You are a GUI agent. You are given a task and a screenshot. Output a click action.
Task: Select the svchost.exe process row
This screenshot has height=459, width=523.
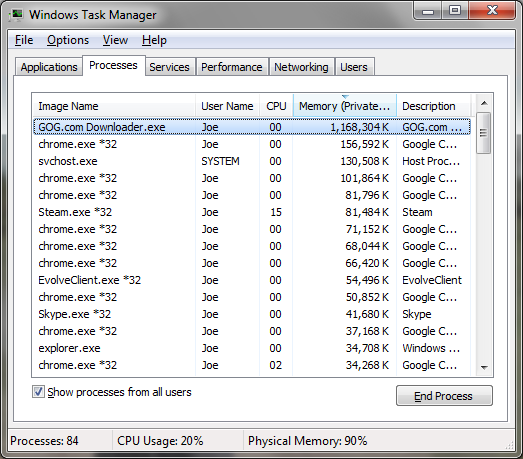(x=252, y=161)
